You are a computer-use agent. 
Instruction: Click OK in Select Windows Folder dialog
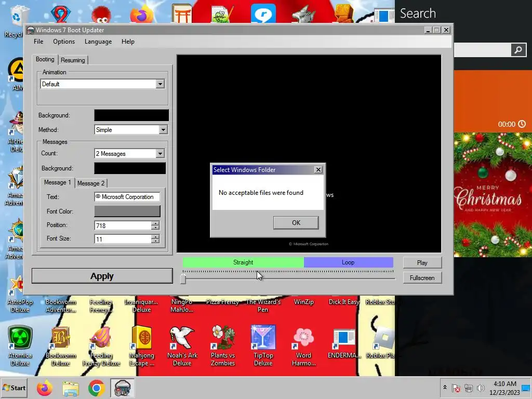pyautogui.click(x=296, y=222)
